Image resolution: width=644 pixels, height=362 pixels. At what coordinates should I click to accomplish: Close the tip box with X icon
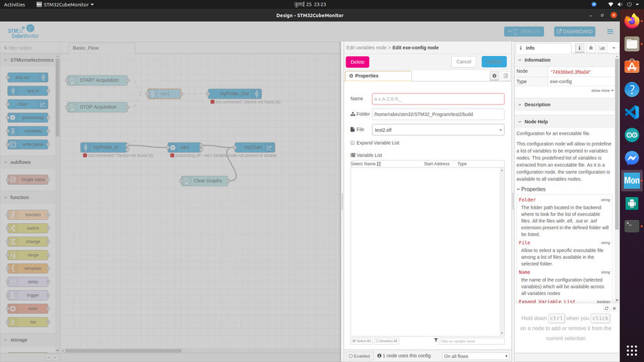614,309
